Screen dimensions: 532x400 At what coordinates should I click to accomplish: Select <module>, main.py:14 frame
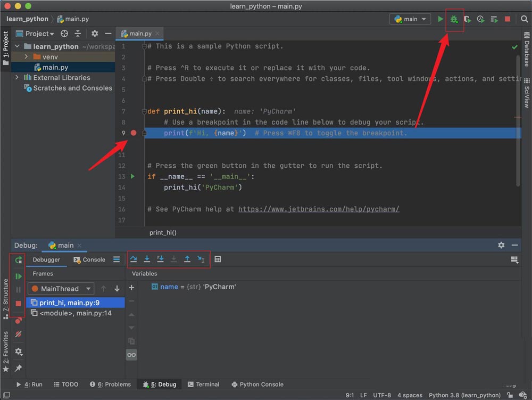[76, 313]
